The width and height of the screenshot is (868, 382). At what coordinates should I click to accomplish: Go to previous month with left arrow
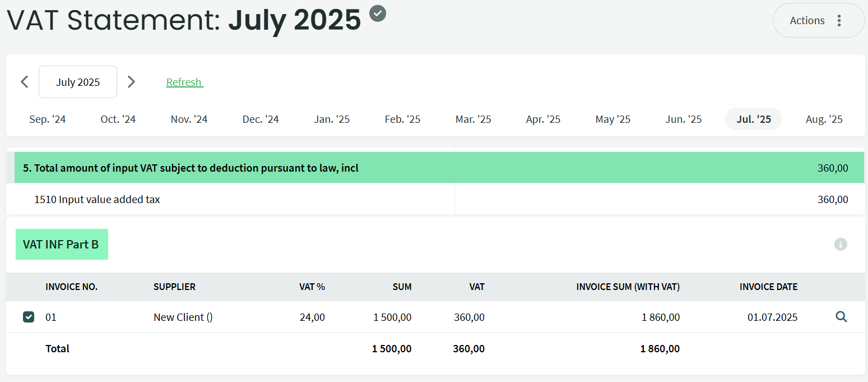(x=25, y=82)
